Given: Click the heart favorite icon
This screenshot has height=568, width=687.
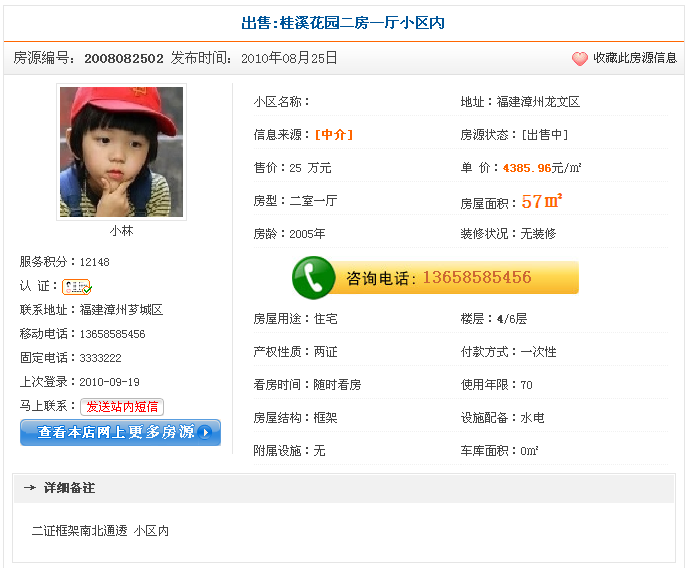Looking at the screenshot, I should tap(580, 59).
